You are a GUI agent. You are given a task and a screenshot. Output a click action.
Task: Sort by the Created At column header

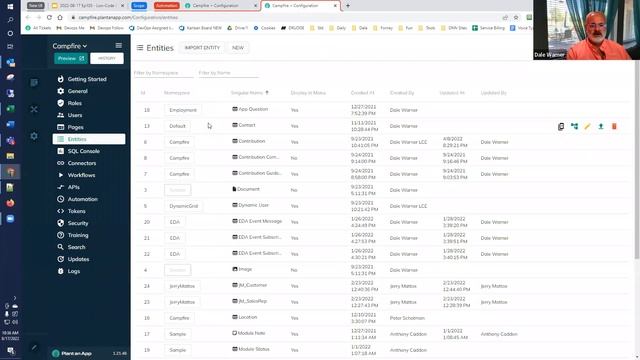[362, 93]
